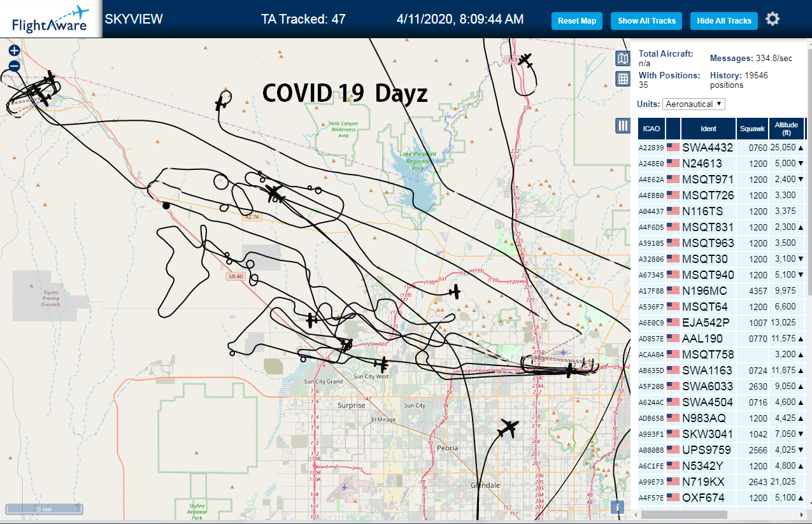This screenshot has height=524, width=812.
Task: Click the SKYVIEW title text
Action: click(x=134, y=19)
